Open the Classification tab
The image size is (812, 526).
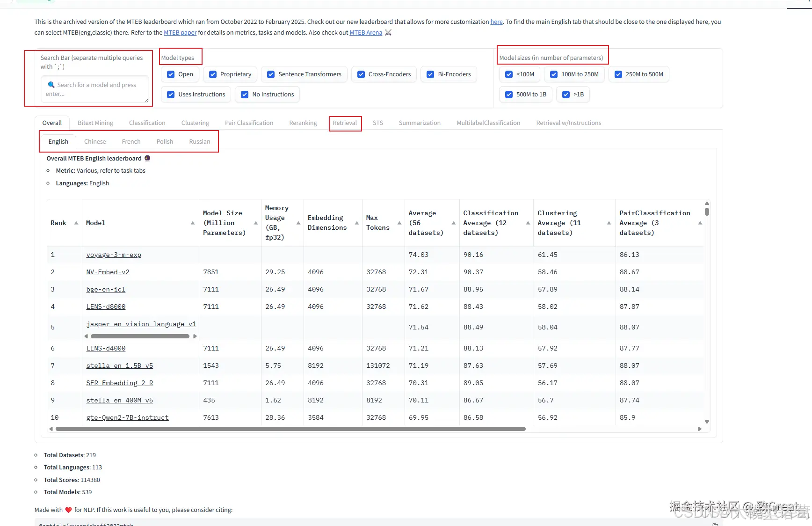(x=147, y=123)
